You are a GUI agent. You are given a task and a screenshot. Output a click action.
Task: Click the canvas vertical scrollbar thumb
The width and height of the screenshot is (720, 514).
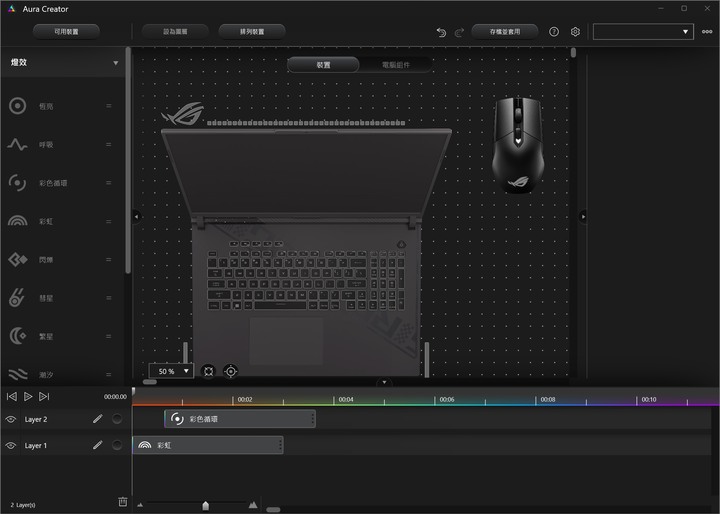pos(573,52)
